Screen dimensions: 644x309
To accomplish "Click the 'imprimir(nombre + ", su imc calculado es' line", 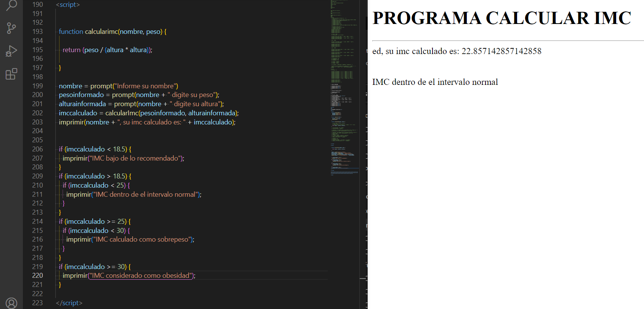I will click(x=147, y=122).
